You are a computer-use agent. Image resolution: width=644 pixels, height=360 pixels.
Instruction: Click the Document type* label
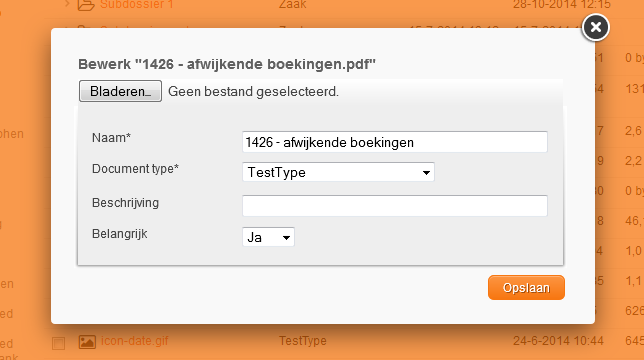coord(135,169)
